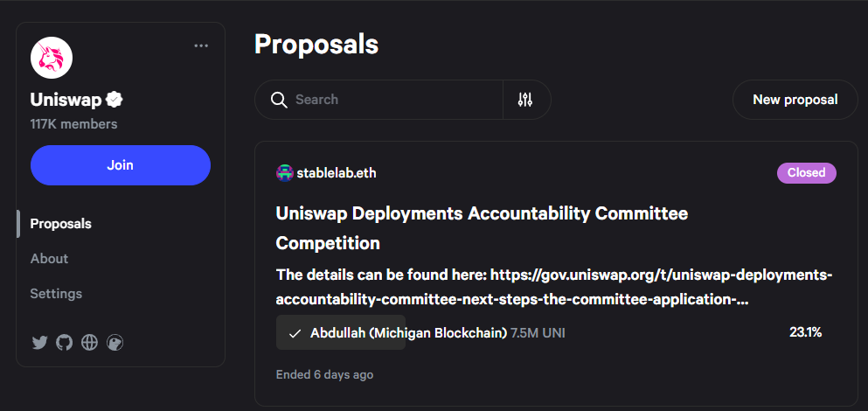Create a New proposal
This screenshot has height=411, width=868.
coord(795,100)
